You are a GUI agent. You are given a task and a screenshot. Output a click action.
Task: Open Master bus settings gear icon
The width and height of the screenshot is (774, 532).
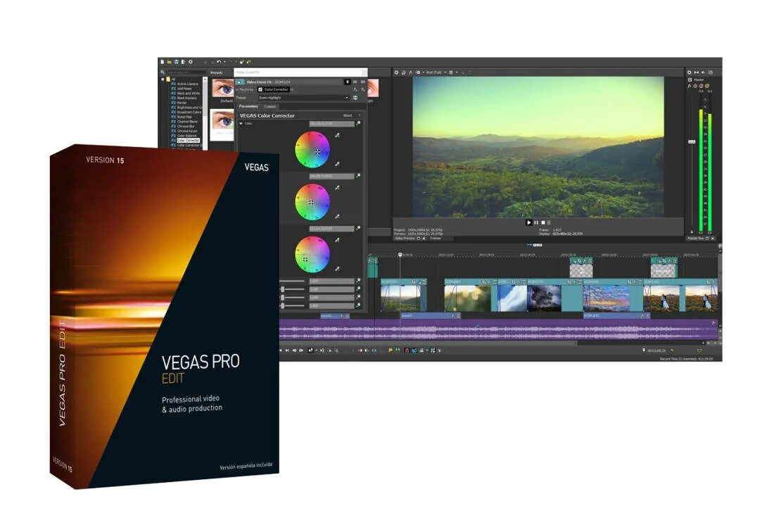[x=690, y=72]
